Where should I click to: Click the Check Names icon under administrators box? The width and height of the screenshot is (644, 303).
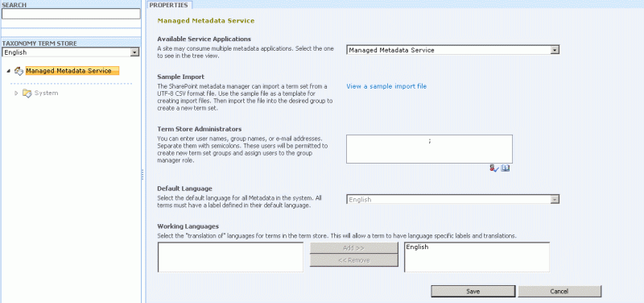(493, 168)
